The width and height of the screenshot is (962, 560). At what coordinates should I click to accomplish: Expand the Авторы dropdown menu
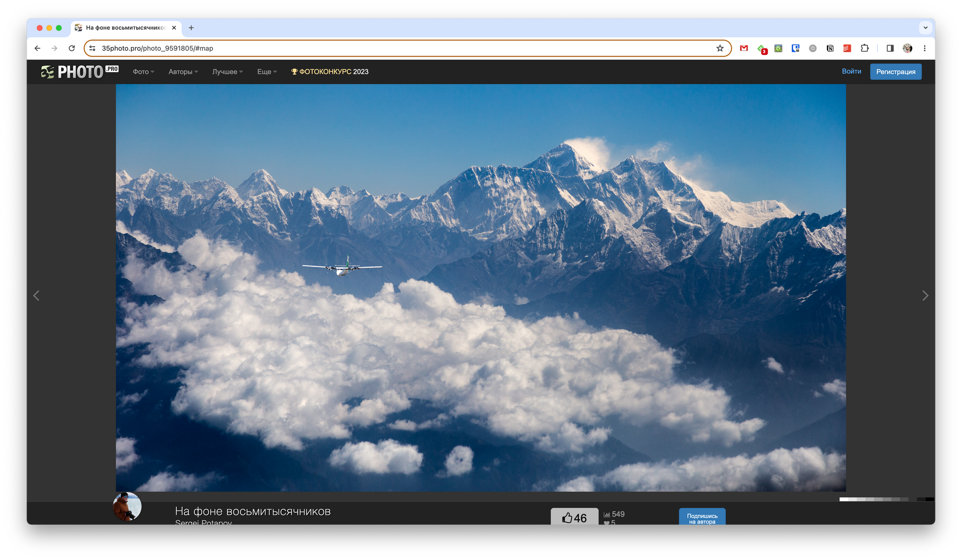[183, 72]
